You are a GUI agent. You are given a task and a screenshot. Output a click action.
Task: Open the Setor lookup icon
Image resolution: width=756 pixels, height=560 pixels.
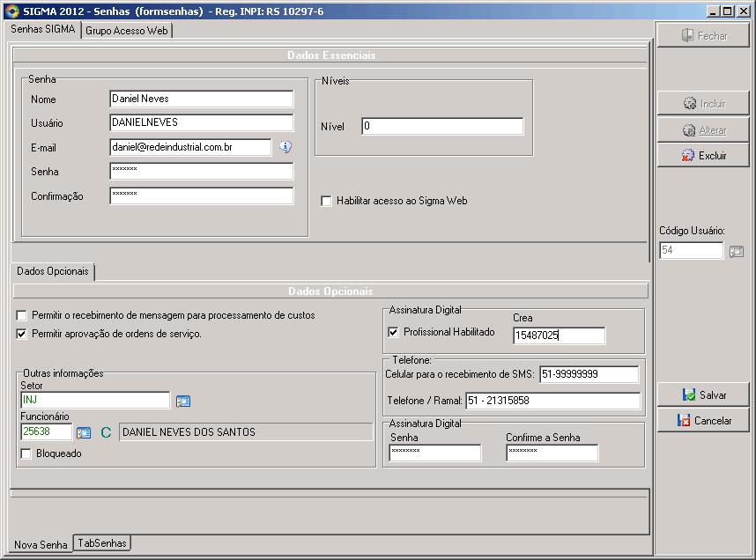point(183,401)
